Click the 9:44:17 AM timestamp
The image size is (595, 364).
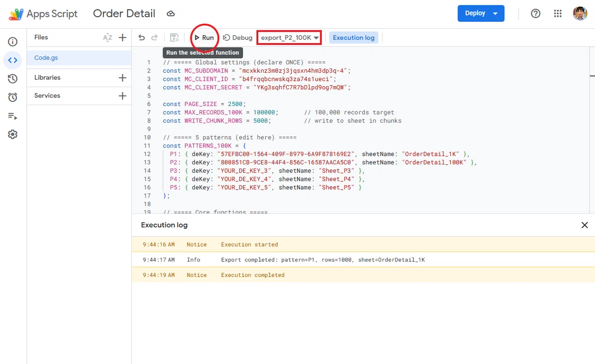coord(159,260)
